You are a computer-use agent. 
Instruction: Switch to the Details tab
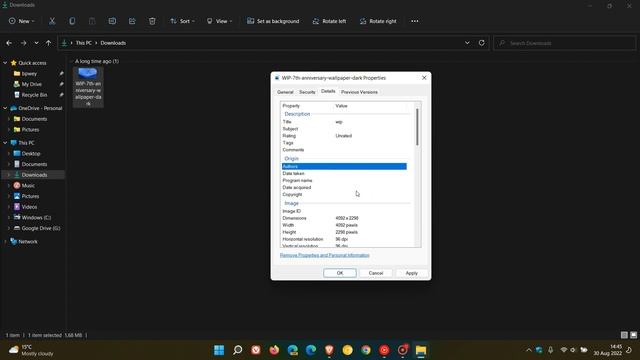coord(328,91)
